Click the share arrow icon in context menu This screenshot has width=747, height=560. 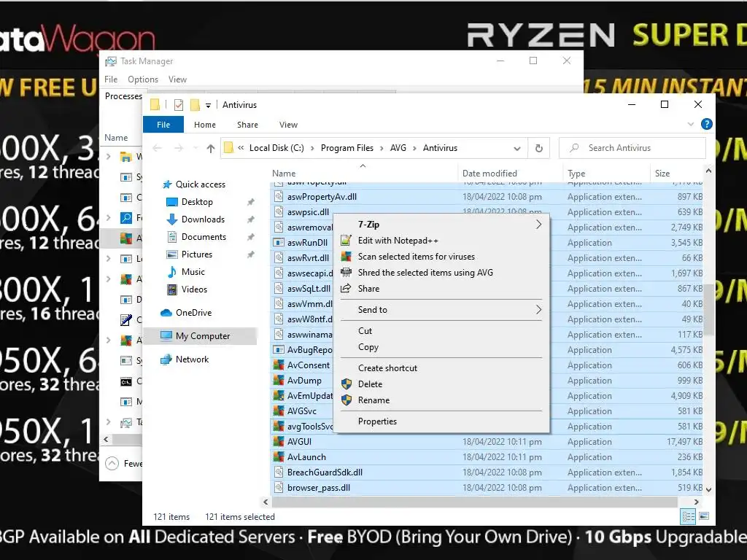coord(347,289)
